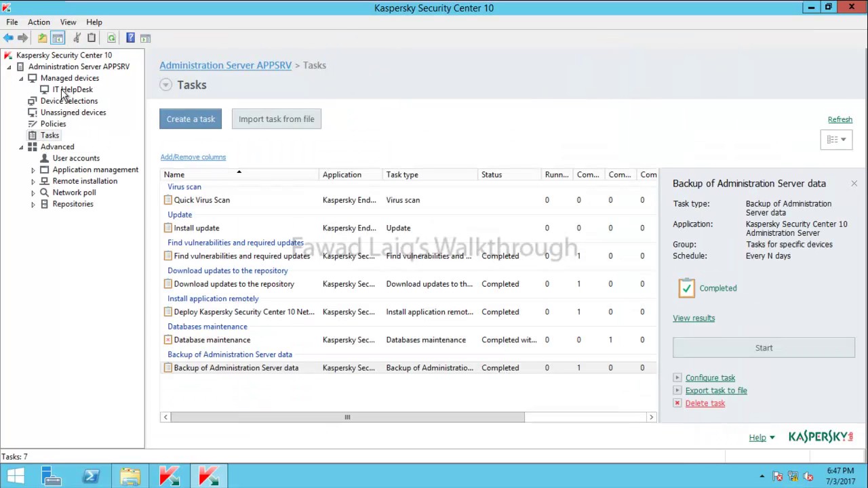
Task: Click the Database maintenance task icon
Action: pyautogui.click(x=168, y=340)
